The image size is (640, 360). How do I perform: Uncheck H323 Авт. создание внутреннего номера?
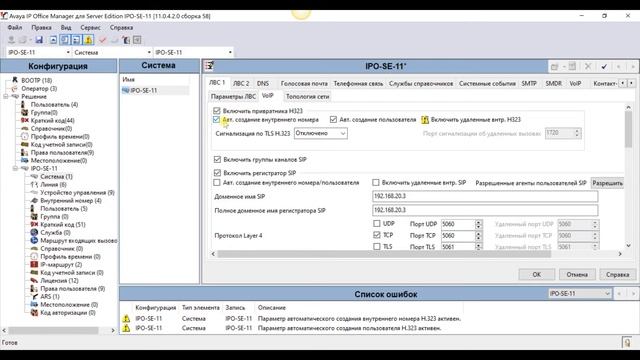[x=216, y=120]
